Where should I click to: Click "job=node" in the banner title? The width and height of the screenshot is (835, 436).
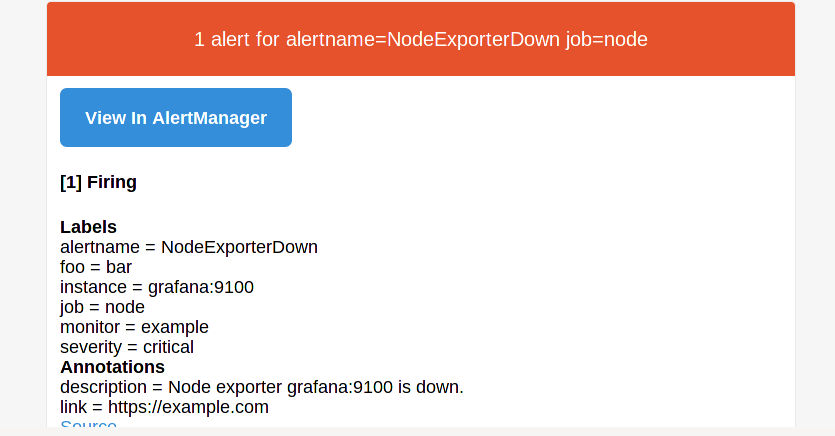[607, 39]
